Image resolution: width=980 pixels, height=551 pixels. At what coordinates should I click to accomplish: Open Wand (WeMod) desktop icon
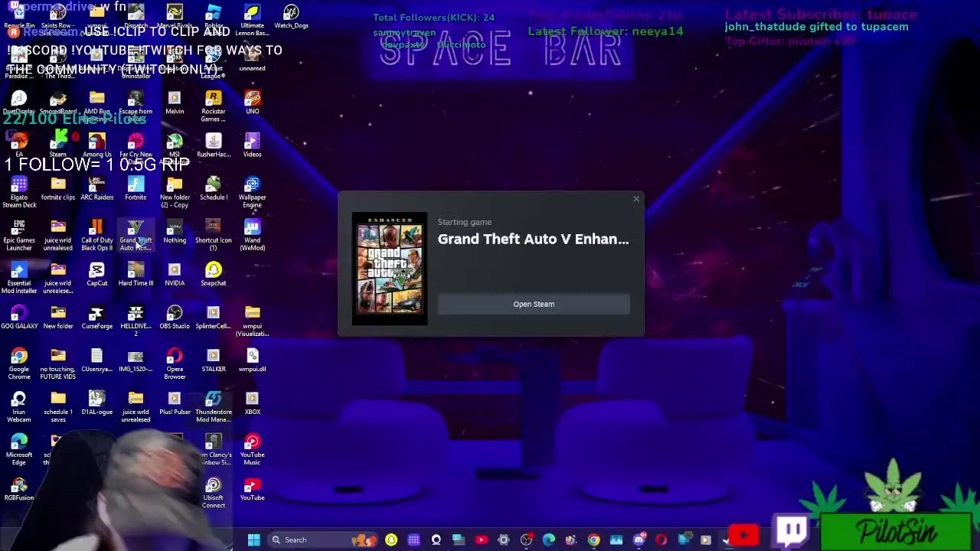pyautogui.click(x=253, y=234)
